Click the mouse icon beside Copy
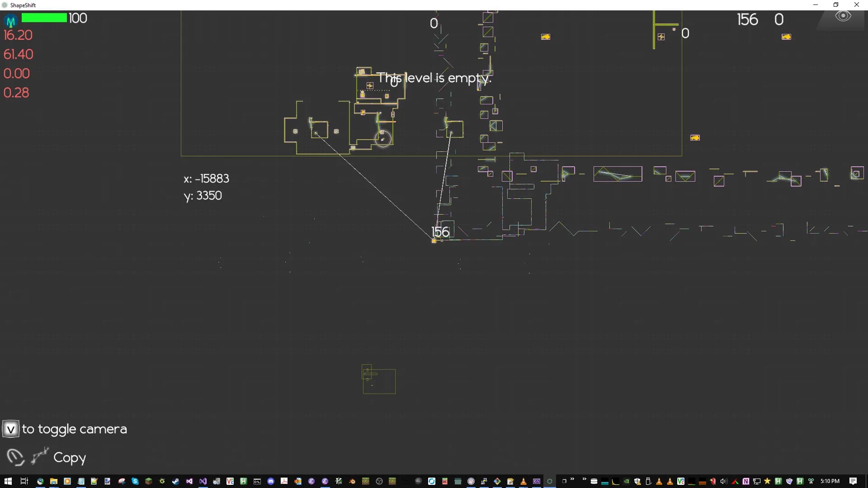The image size is (868, 488). 15,457
